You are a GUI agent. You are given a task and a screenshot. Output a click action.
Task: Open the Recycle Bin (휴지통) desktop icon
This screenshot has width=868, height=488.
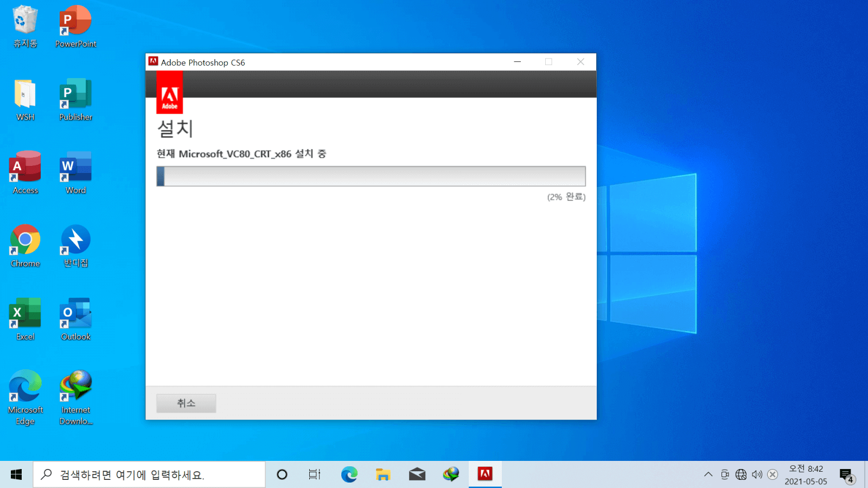point(25,26)
